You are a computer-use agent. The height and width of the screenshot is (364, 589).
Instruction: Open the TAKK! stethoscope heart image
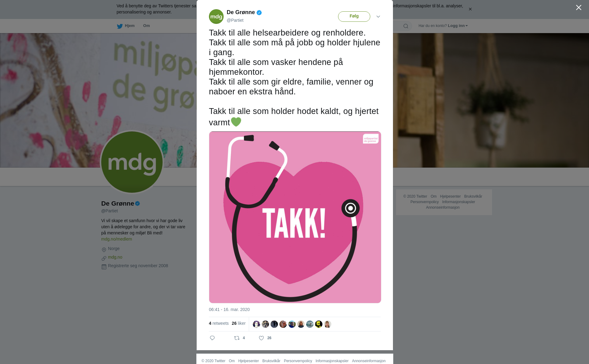pos(295,217)
